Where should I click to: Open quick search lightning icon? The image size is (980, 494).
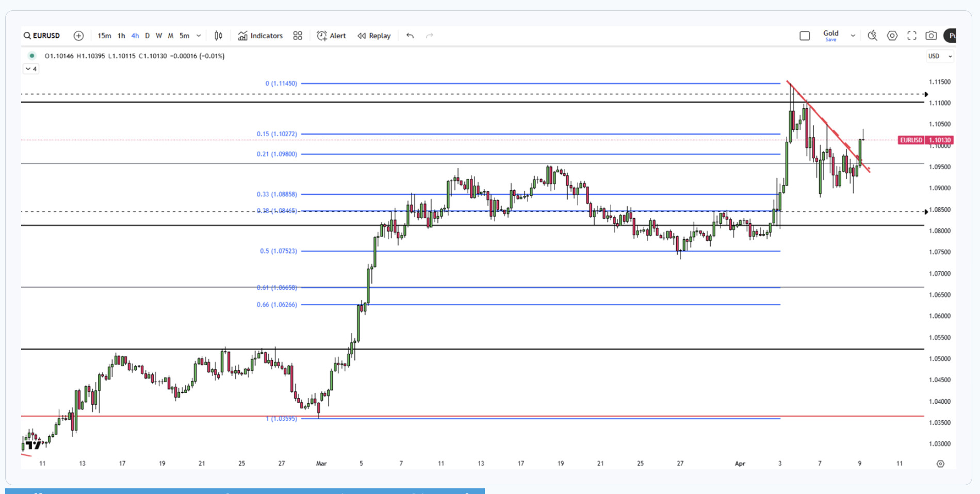[x=872, y=36]
